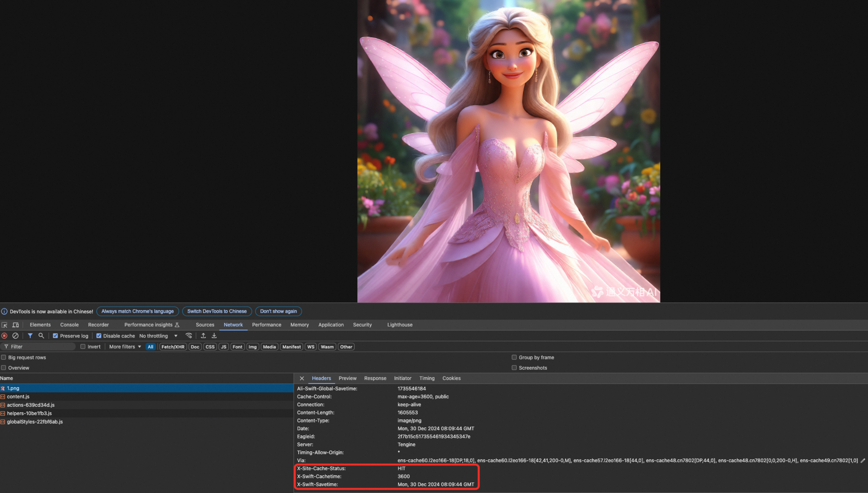Screen dimensions: 868x493
Task: Stop recording network log
Action: (4, 336)
